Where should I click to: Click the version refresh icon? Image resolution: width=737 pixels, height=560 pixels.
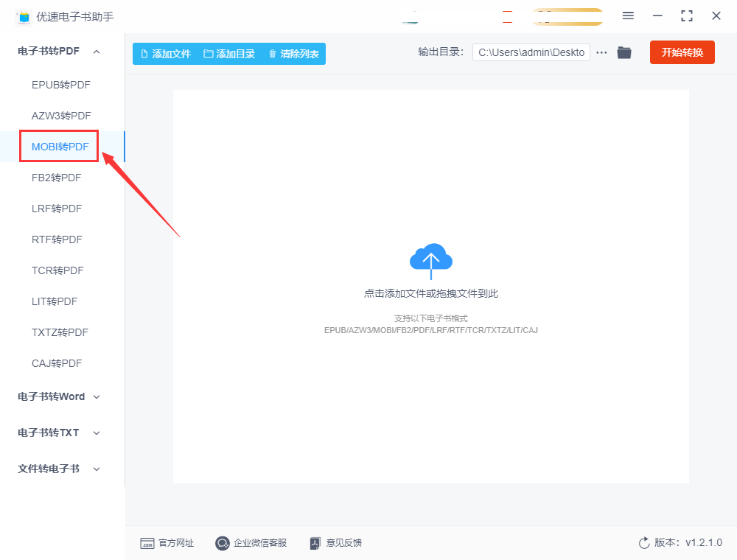coord(644,543)
